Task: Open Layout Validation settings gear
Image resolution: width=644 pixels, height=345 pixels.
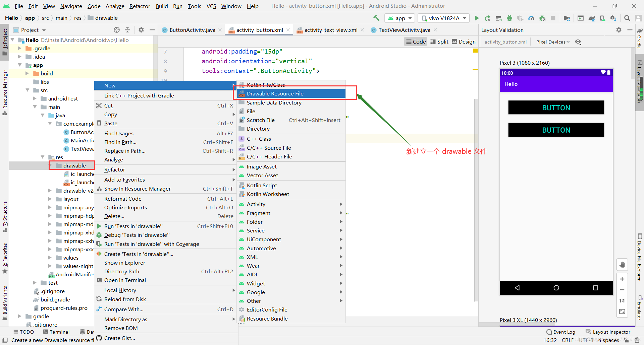Action: [x=619, y=30]
